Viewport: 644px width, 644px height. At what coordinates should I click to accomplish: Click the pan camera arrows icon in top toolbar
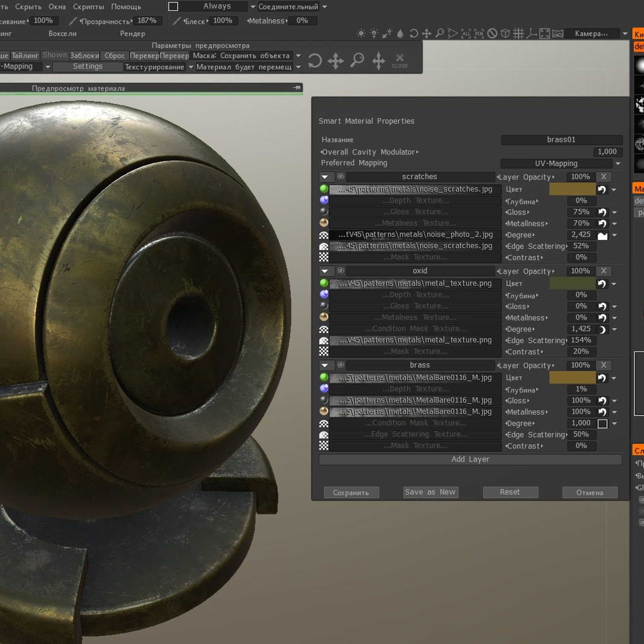tap(427, 33)
